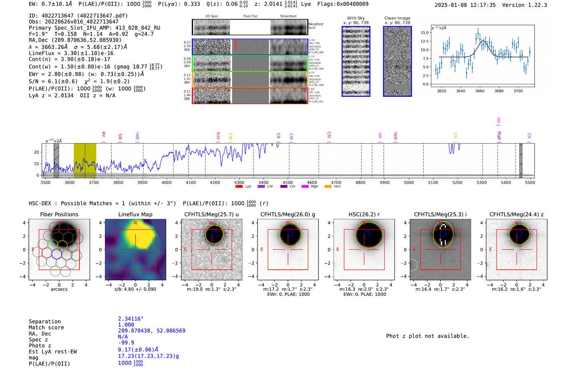Click the yellow ellipse in the u-band cutout
The width and height of the screenshot is (576, 392).
pyautogui.click(x=214, y=234)
